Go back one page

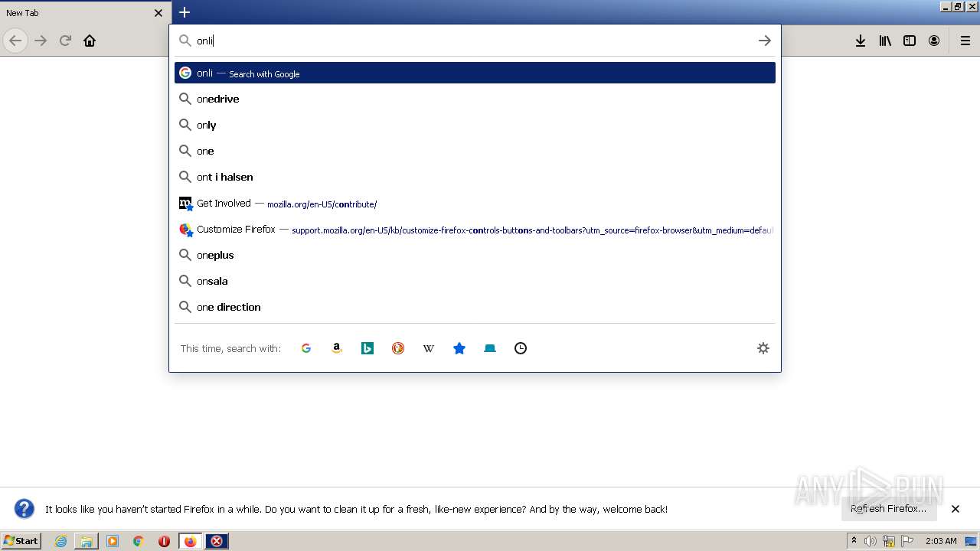(x=15, y=41)
